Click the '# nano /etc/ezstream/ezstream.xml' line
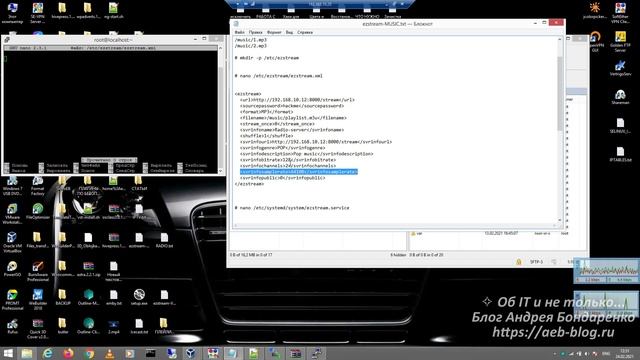Screen dimensions: 640x360 click(x=279, y=76)
